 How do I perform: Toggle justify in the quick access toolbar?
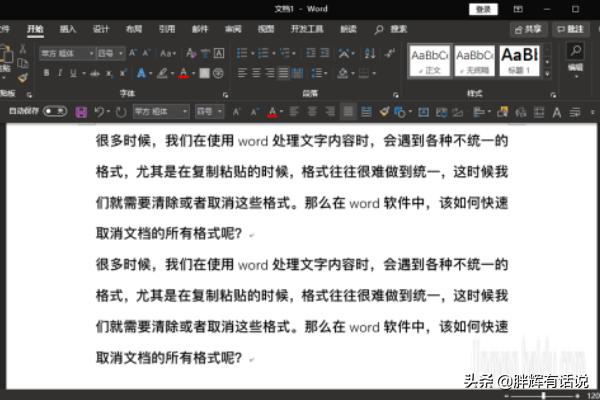348,112
